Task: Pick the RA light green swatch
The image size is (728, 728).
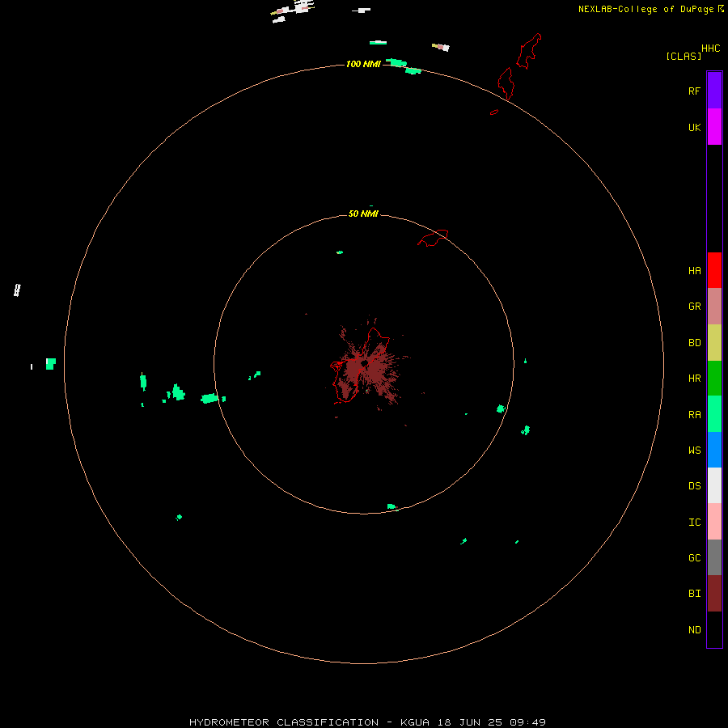Action: [x=714, y=414]
